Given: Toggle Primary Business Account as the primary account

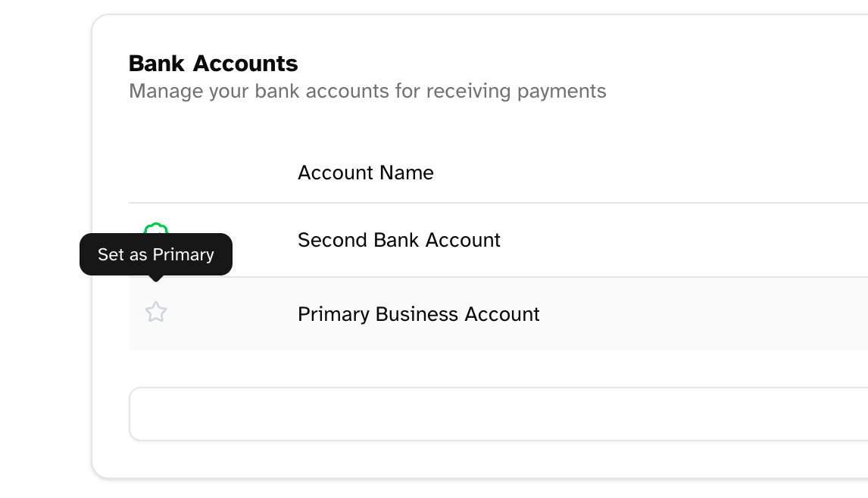Looking at the screenshot, I should click(156, 312).
